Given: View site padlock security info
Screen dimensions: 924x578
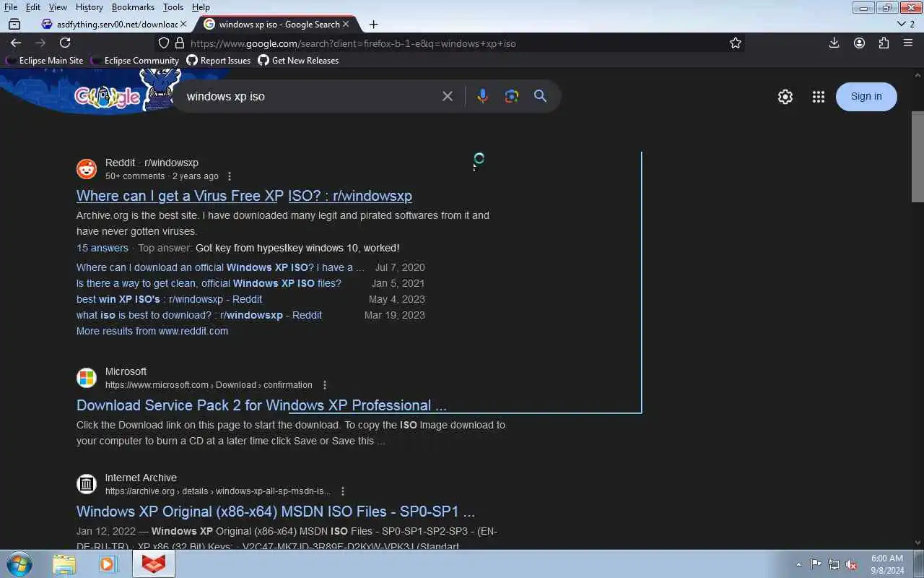Looking at the screenshot, I should tap(180, 43).
